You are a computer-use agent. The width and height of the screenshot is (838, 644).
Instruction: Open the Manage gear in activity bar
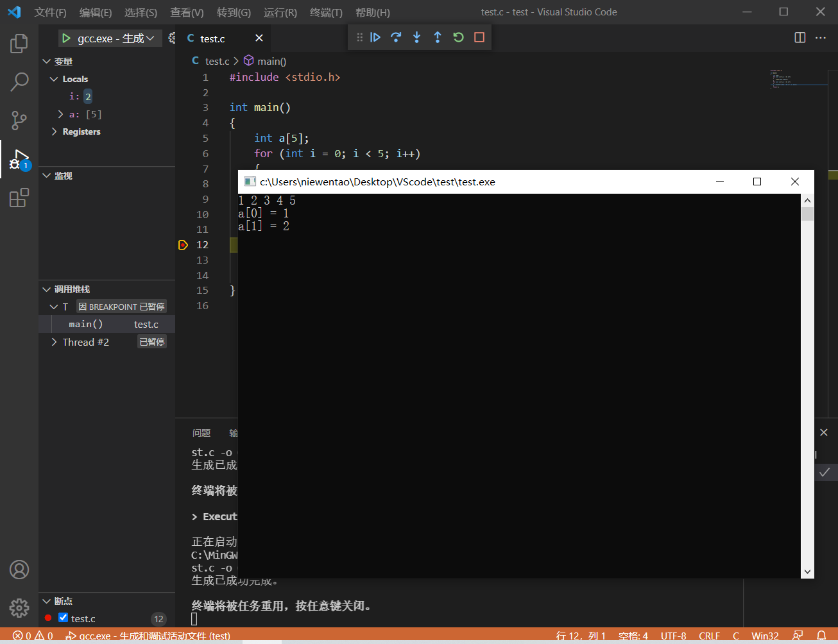coord(19,607)
